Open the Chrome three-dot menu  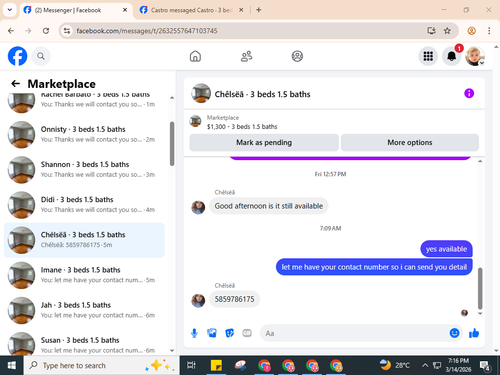(x=489, y=31)
